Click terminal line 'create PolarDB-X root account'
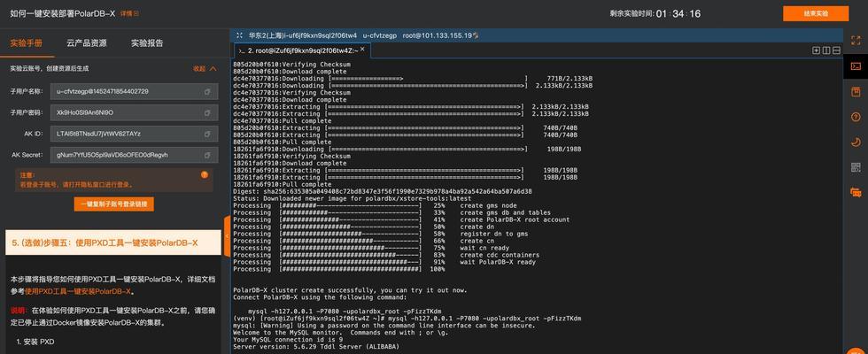The width and height of the screenshot is (868, 354). pos(515,219)
